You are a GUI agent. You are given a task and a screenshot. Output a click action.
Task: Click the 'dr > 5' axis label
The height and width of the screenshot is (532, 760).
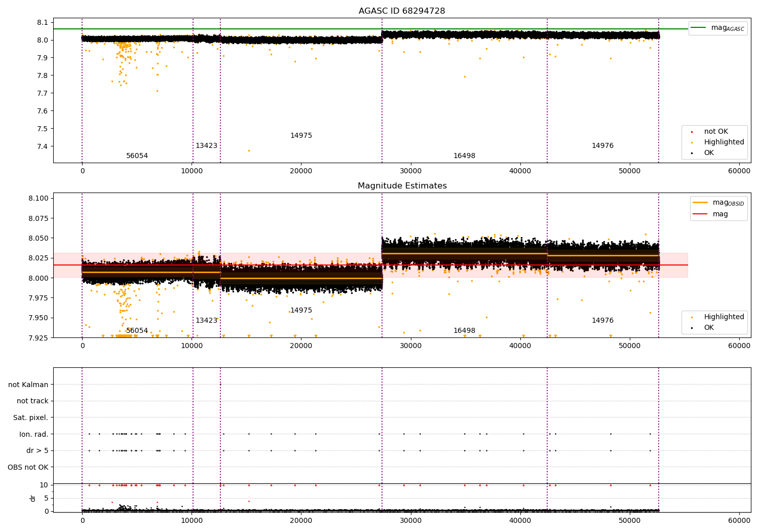coord(37,451)
